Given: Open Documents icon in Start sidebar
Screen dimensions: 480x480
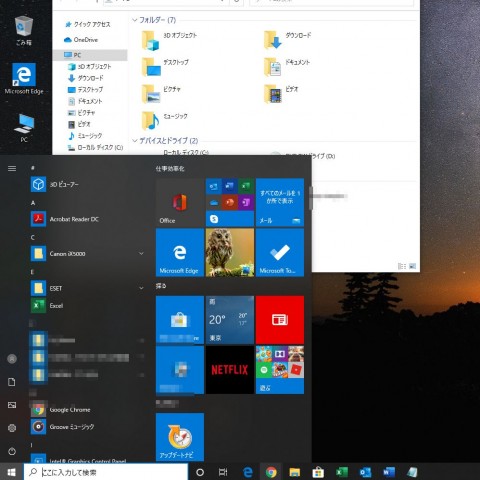Looking at the screenshot, I should click(x=12, y=382).
